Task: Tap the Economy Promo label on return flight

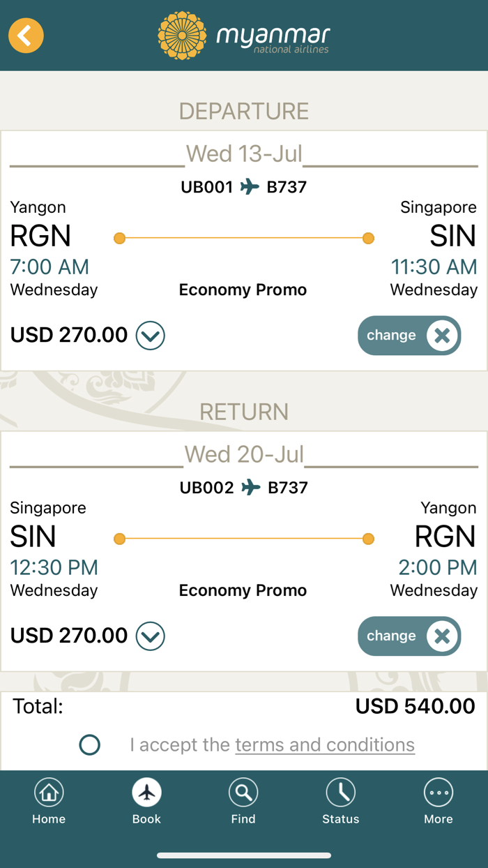Action: 243,590
